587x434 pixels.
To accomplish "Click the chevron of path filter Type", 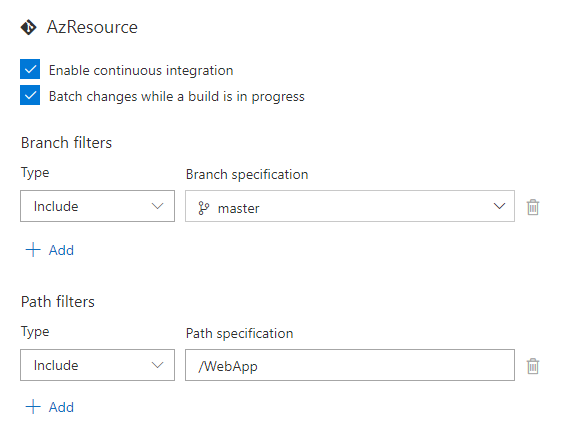I will [x=157, y=365].
